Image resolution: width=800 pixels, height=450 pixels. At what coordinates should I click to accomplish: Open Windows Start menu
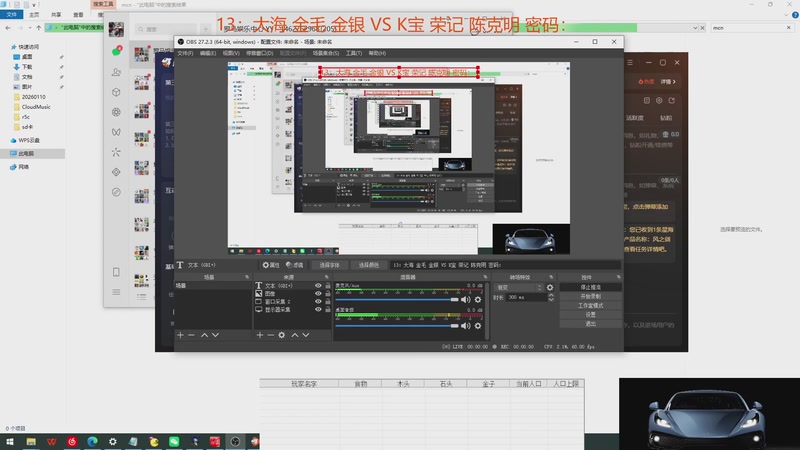pyautogui.click(x=10, y=442)
